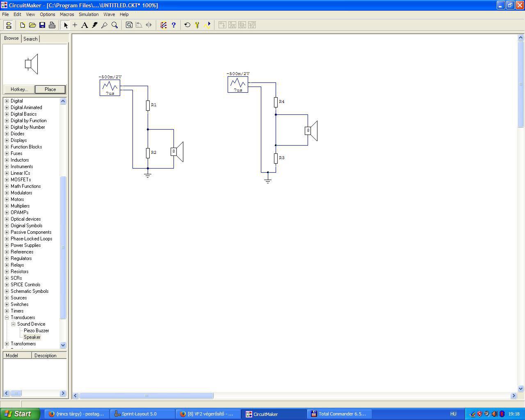This screenshot has width=525, height=420.
Task: Expand the Resistors category
Action: [x=7, y=272]
